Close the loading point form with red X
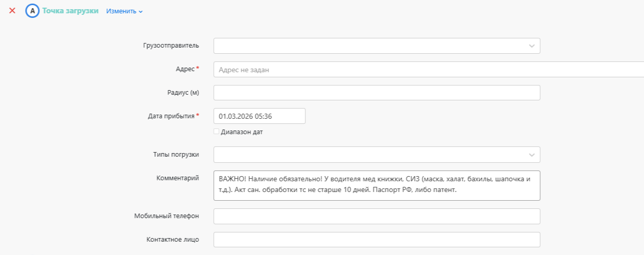Viewport: 644px width, 255px height. pos(12,10)
